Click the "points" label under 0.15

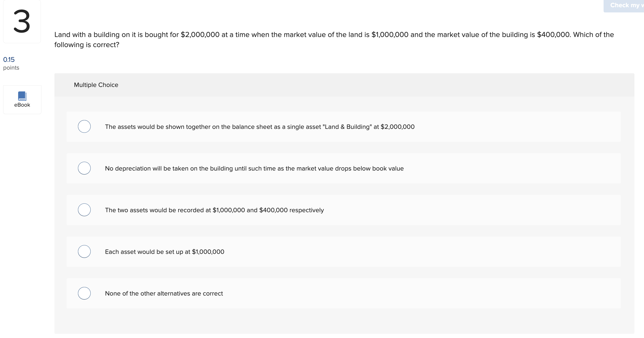click(11, 68)
